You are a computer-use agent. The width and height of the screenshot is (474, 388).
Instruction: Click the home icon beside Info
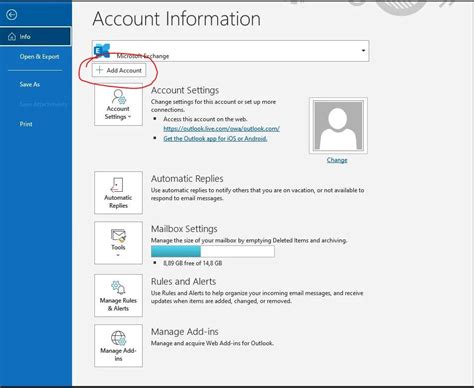(12, 37)
